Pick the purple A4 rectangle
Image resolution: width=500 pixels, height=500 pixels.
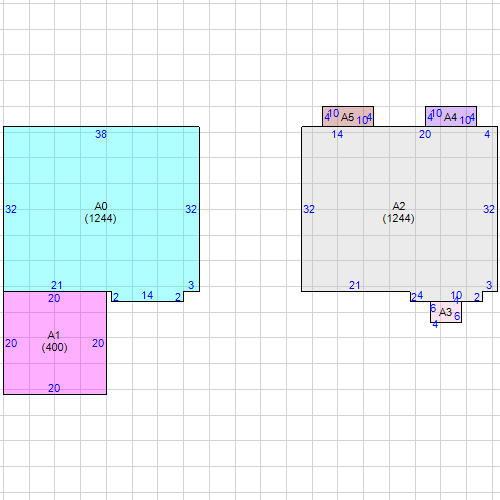(x=451, y=117)
